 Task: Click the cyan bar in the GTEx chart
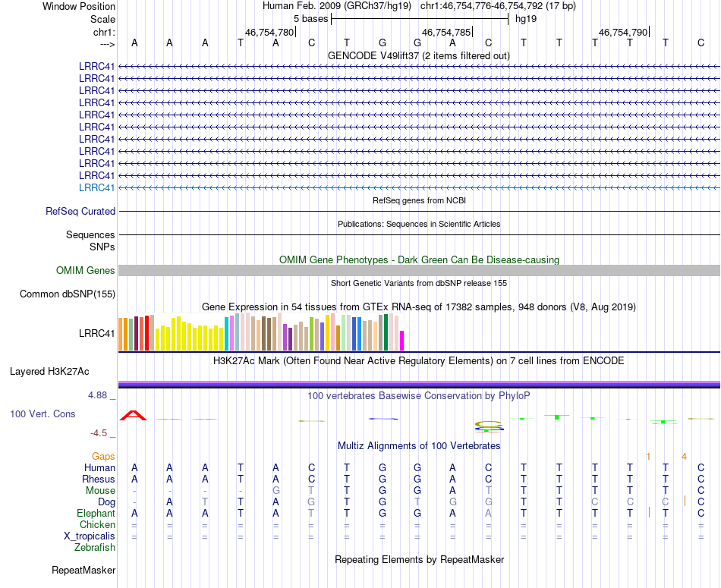[x=226, y=334]
